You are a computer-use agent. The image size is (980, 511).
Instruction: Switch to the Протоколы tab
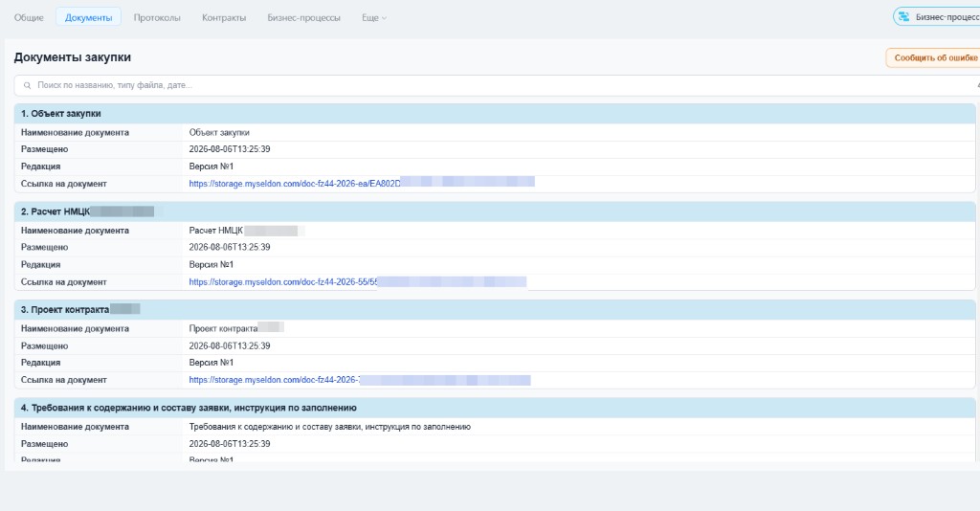coord(157,17)
